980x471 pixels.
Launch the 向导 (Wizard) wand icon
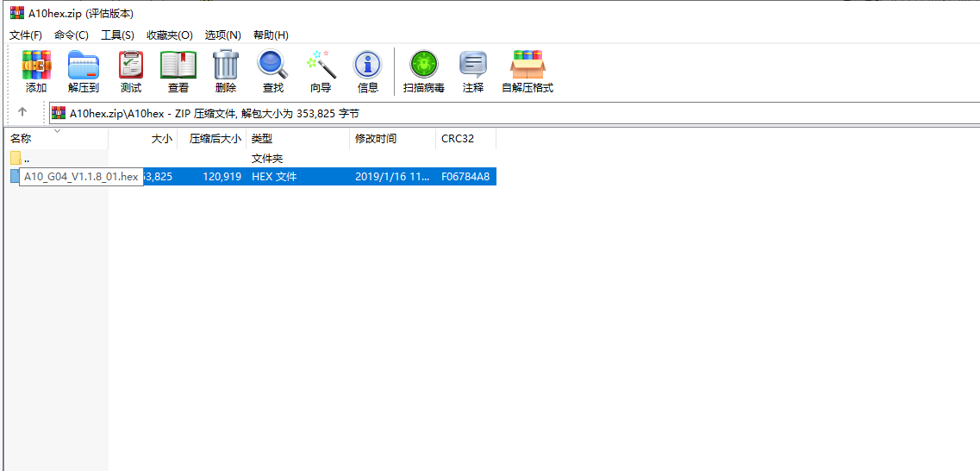321,72
